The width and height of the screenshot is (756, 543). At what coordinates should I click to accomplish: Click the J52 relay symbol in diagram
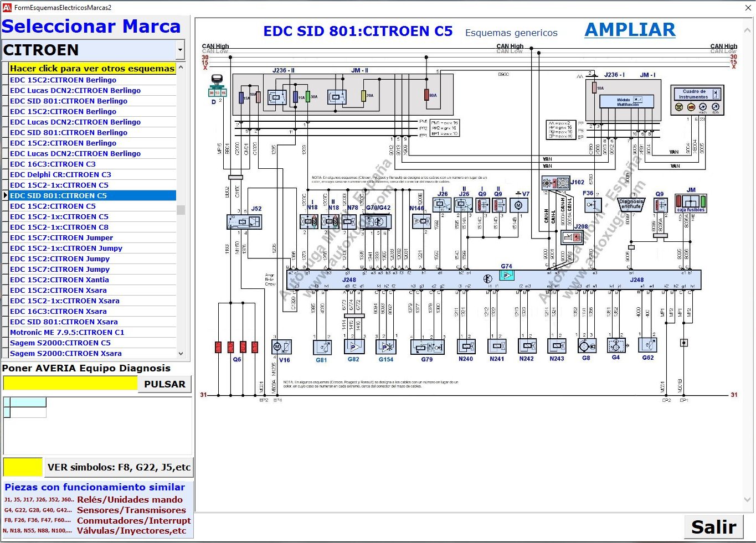click(x=244, y=222)
